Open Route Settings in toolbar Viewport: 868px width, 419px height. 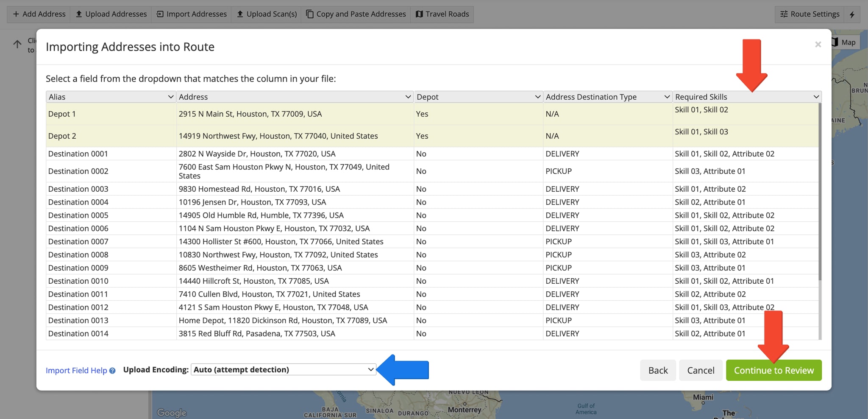[810, 14]
